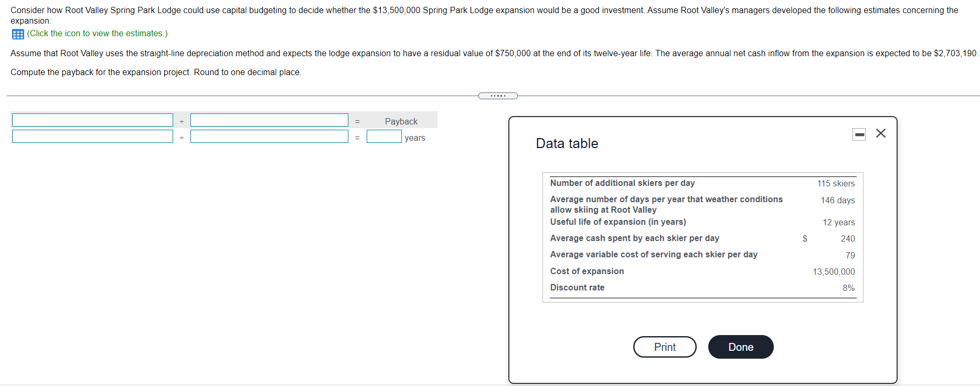Click the dotted divider expander handle
The height and width of the screenshot is (386, 980).
[x=498, y=96]
